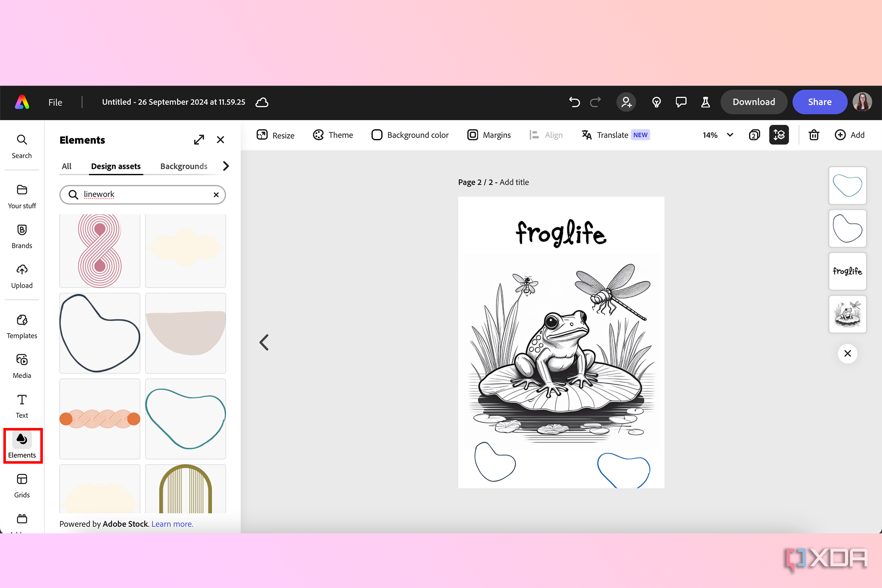Open Theme options
The width and height of the screenshot is (882, 588).
coord(333,135)
